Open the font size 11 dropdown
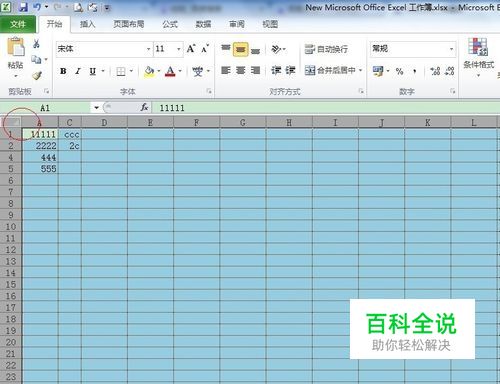The image size is (500, 384). tap(179, 49)
